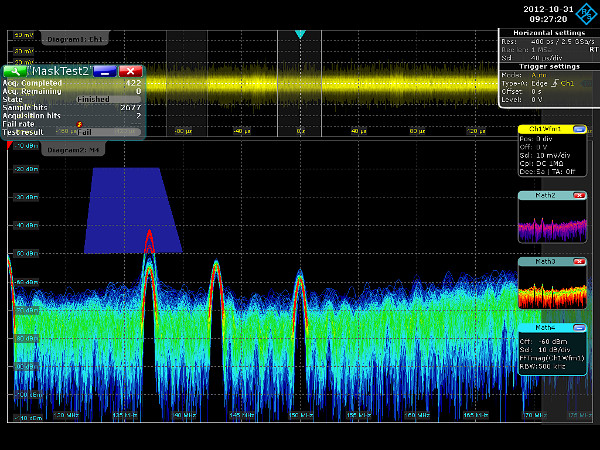
Task: Select the Math4 title label
Action: (x=545, y=328)
